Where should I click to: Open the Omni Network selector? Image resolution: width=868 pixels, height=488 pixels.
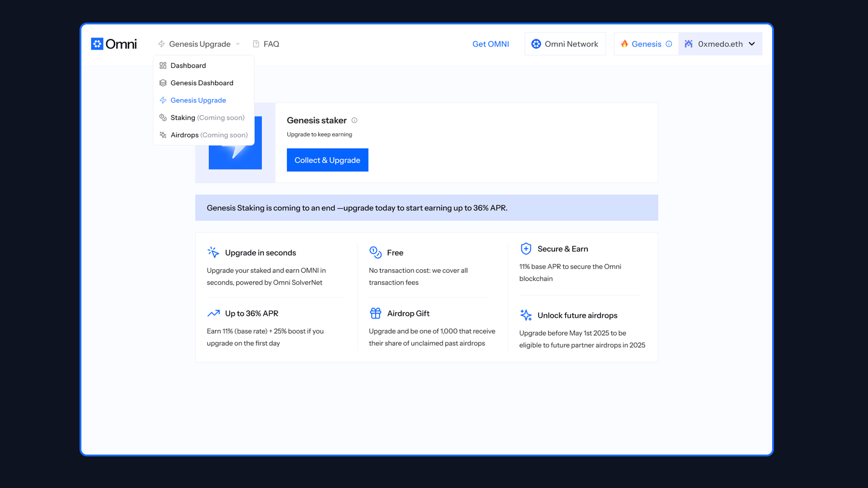[565, 44]
